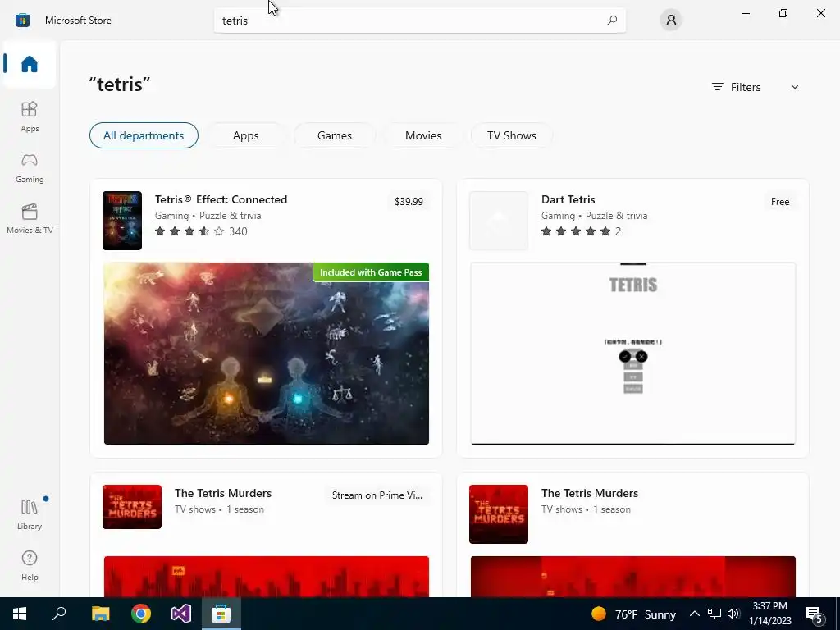Click the $39.99 price button
This screenshot has width=840, height=630.
point(409,202)
